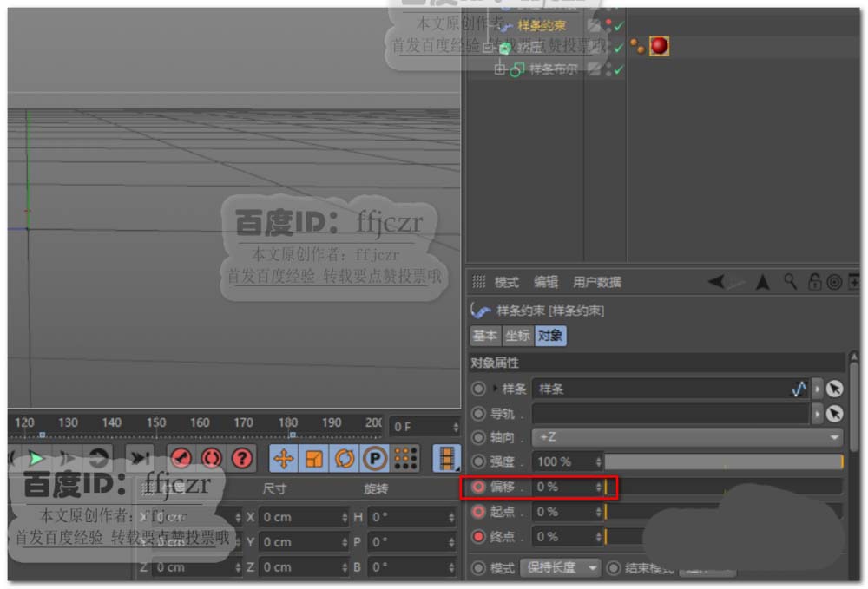Screen dimensions: 868x589
Task: Open keyframe selection question-mark icon
Action: pos(242,459)
